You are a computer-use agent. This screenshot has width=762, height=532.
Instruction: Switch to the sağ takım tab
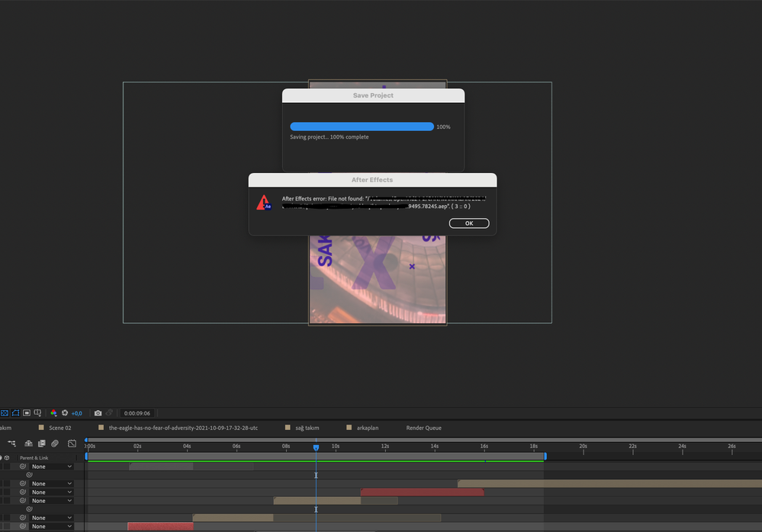[x=307, y=428]
